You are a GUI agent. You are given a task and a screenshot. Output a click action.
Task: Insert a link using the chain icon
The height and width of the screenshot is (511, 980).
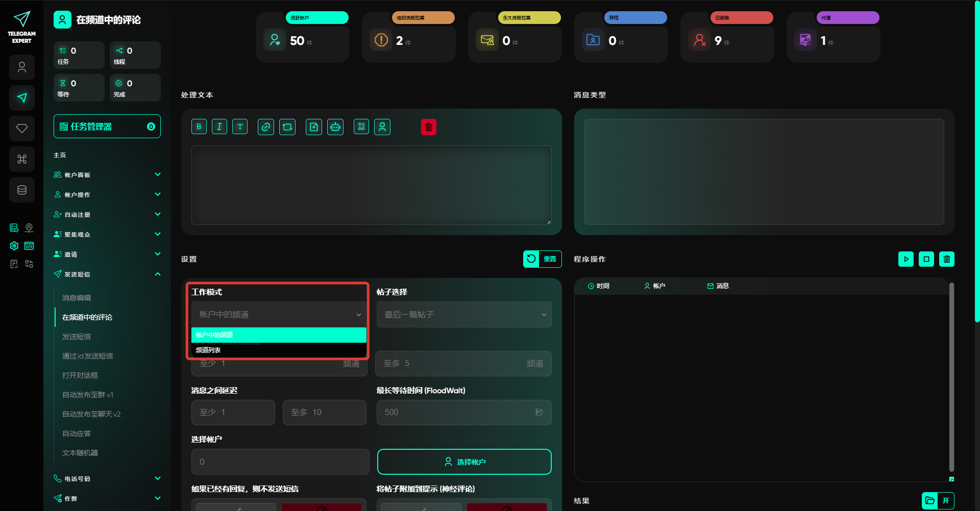(266, 127)
